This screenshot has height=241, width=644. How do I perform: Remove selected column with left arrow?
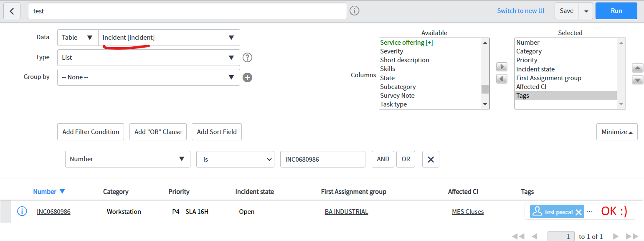(502, 79)
